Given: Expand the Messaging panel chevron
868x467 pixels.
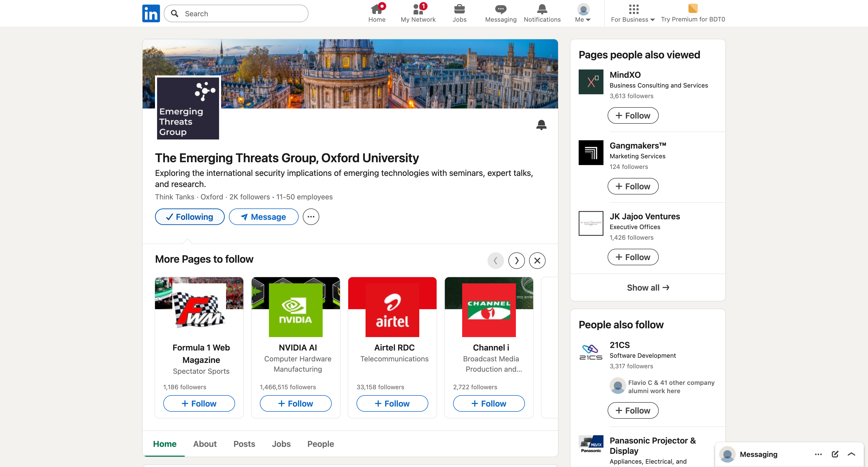Looking at the screenshot, I should click(x=851, y=454).
